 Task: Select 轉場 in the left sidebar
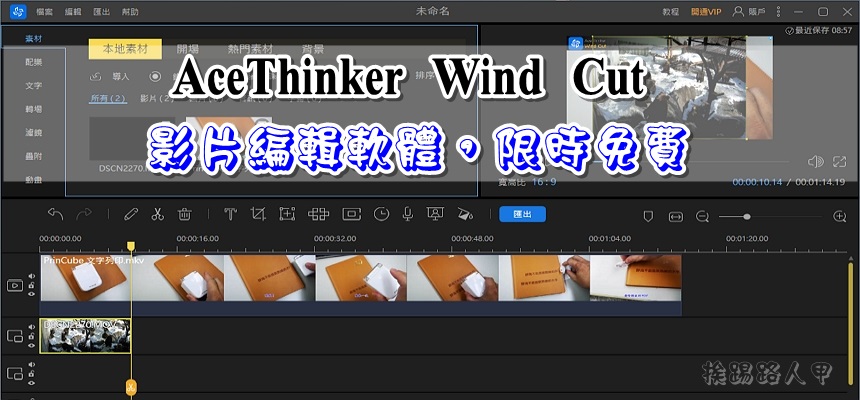pyautogui.click(x=33, y=109)
